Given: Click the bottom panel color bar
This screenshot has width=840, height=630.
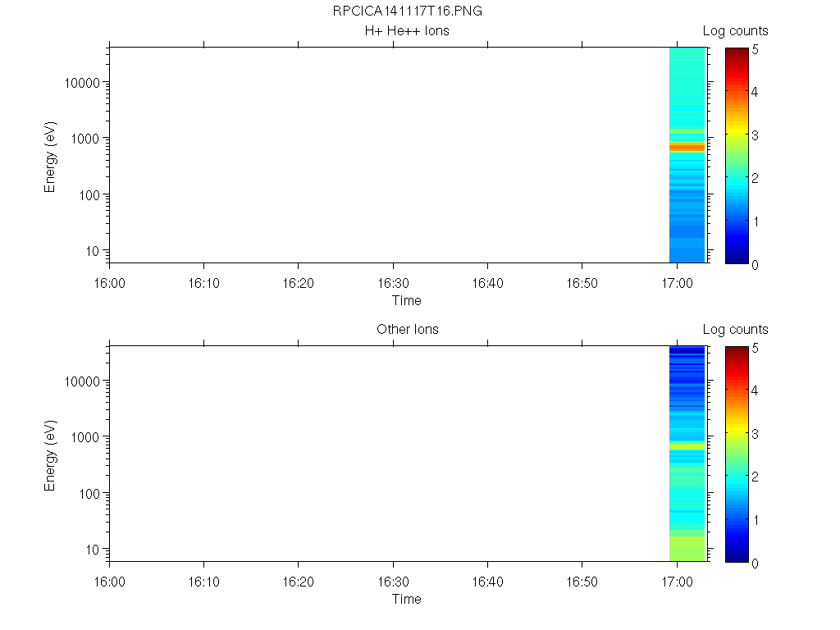Looking at the screenshot, I should (x=737, y=454).
